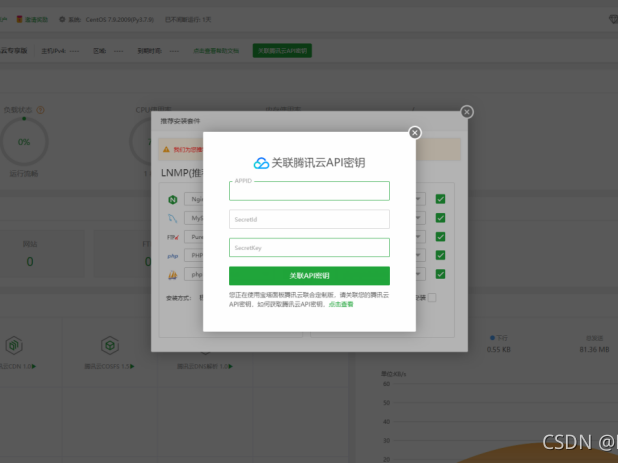The image size is (618, 464).
Task: Close the 关联腾讯云API密钥 popup
Action: click(415, 133)
